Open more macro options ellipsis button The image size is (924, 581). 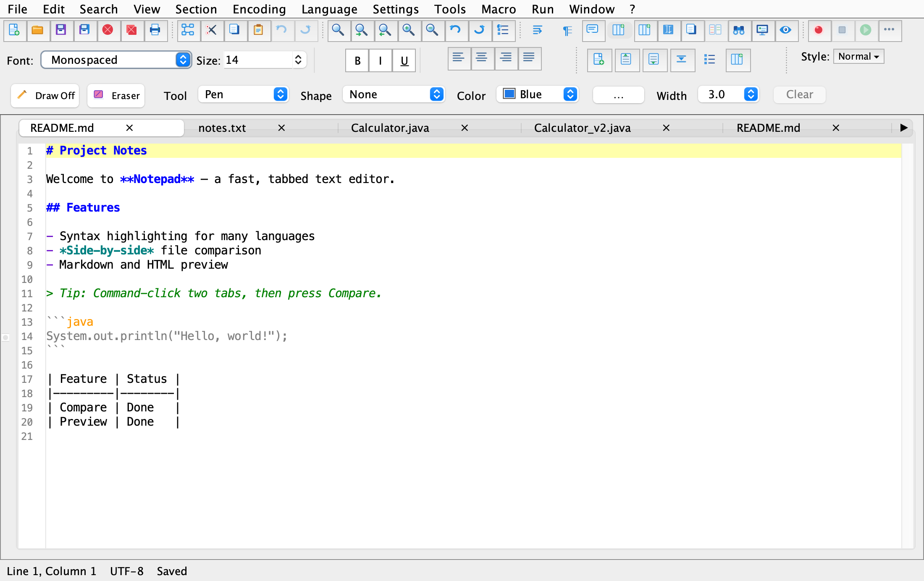point(890,30)
